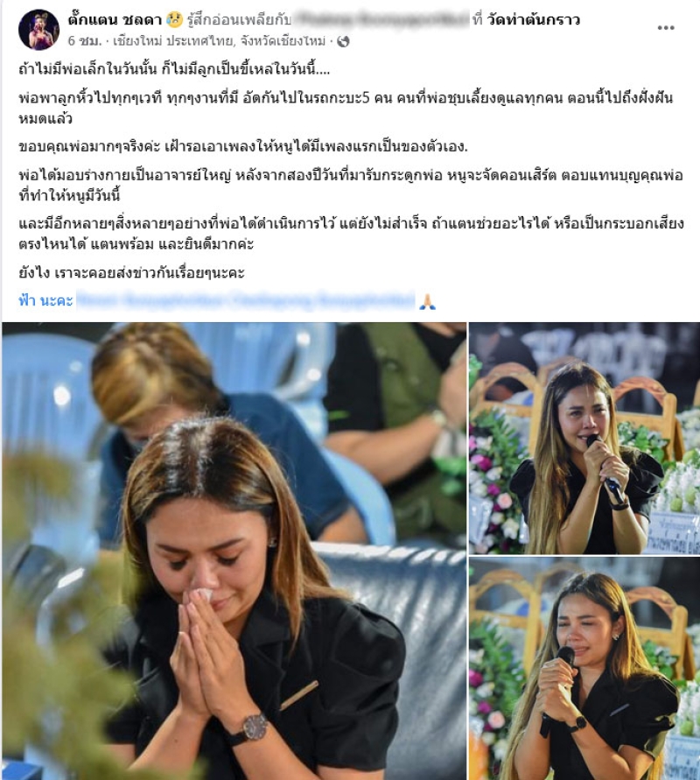Viewport: 700px width, 780px height.
Task: Click the blurred tagged person name in header
Action: 381,20
